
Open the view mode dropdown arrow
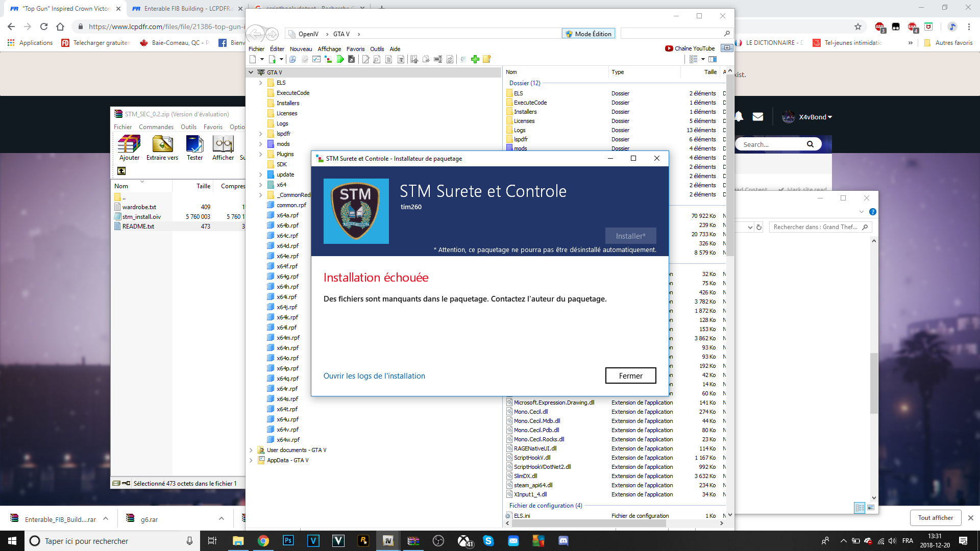click(x=703, y=59)
